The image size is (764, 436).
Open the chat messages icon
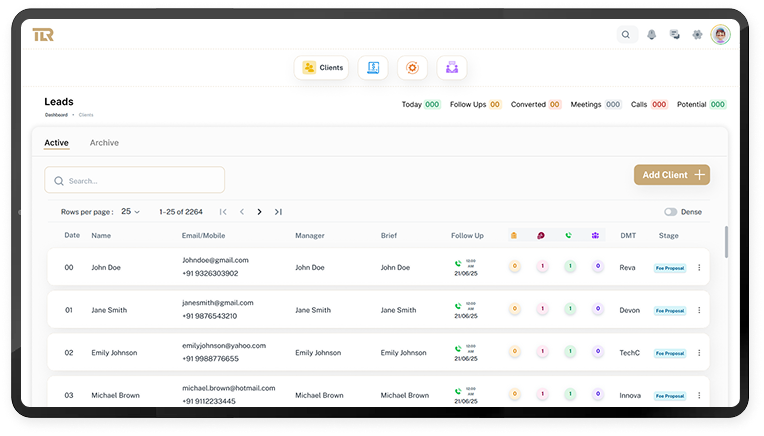click(x=675, y=35)
